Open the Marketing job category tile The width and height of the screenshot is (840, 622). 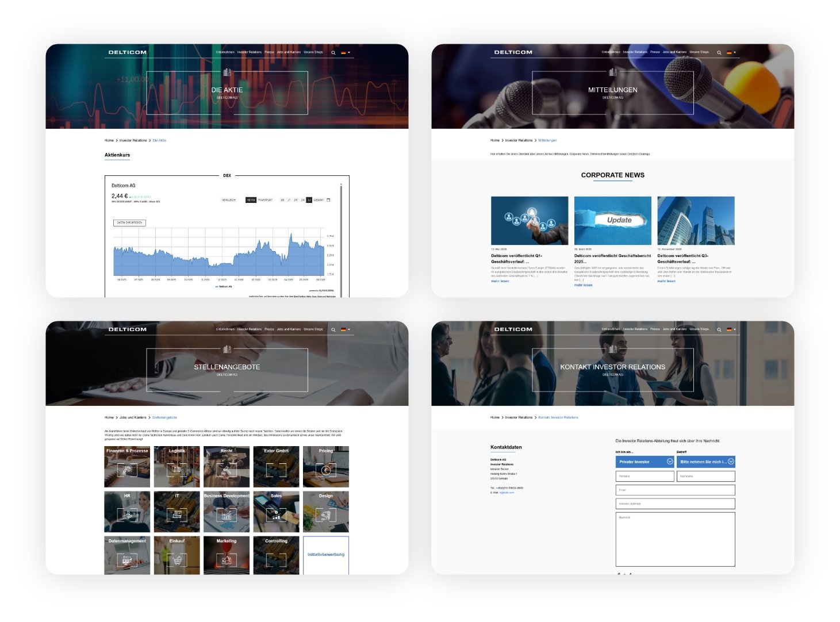coord(227,555)
